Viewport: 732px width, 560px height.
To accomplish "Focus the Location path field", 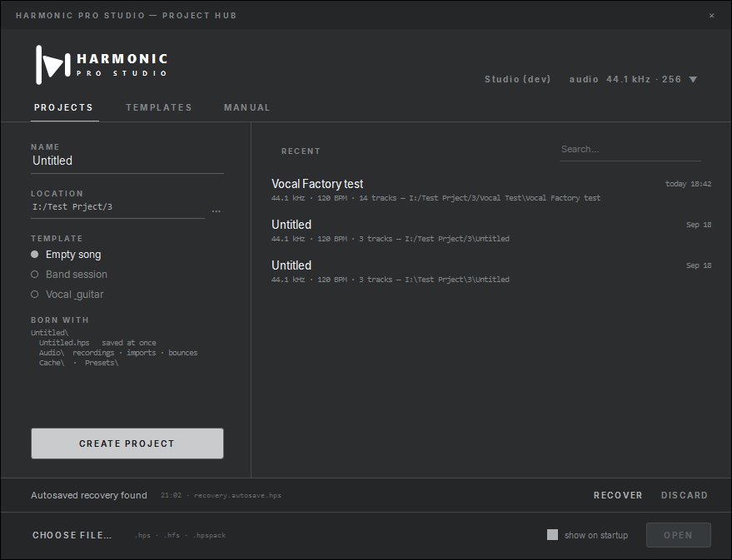I will [117, 207].
